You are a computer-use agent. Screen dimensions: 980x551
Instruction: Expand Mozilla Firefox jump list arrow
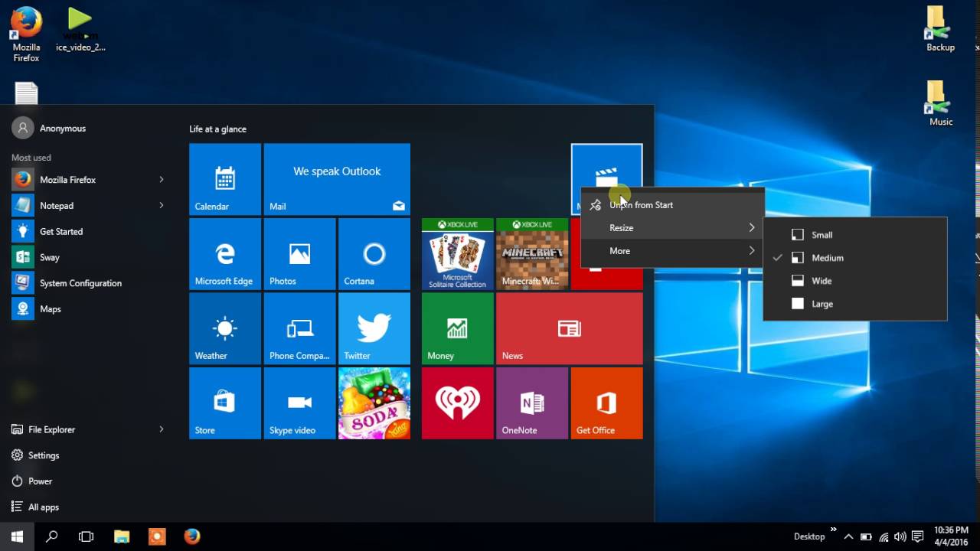(162, 180)
